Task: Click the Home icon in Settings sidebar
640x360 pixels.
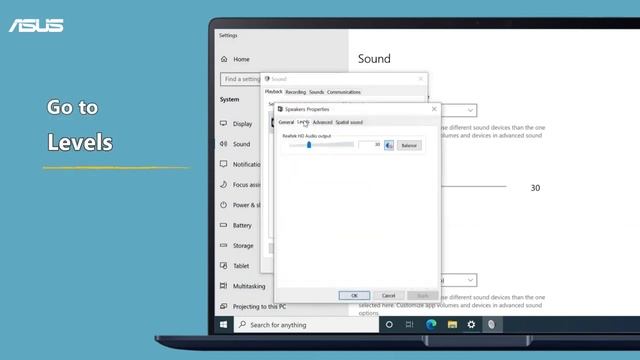Action: click(x=224, y=59)
